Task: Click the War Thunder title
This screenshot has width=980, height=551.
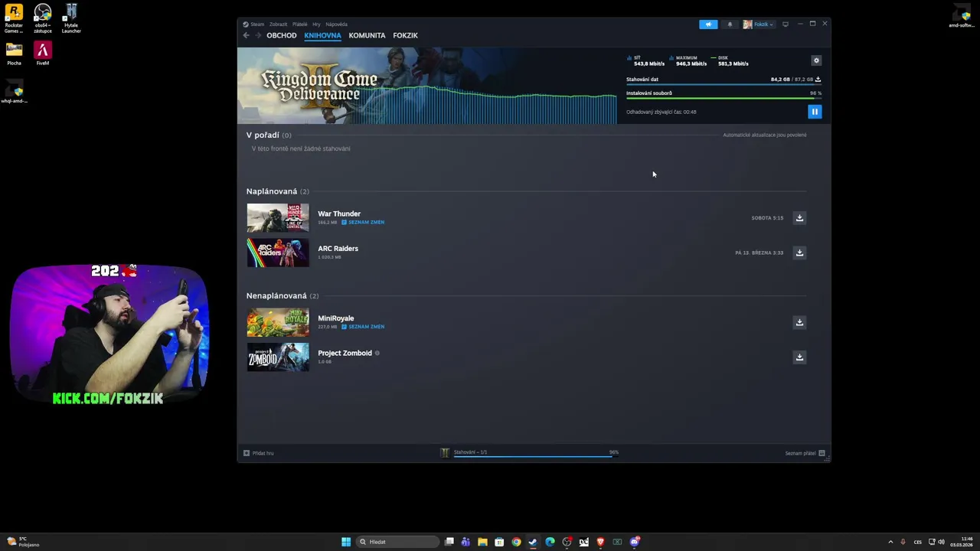Action: (339, 214)
